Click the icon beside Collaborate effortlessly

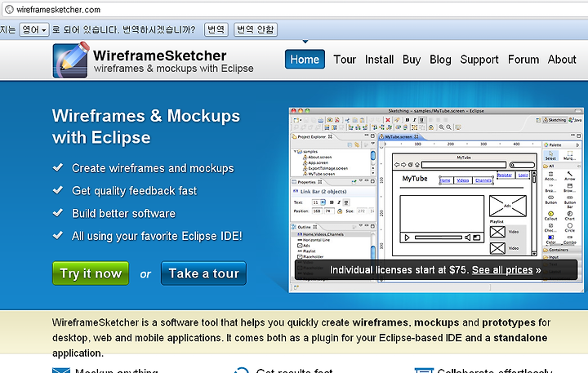point(424,371)
